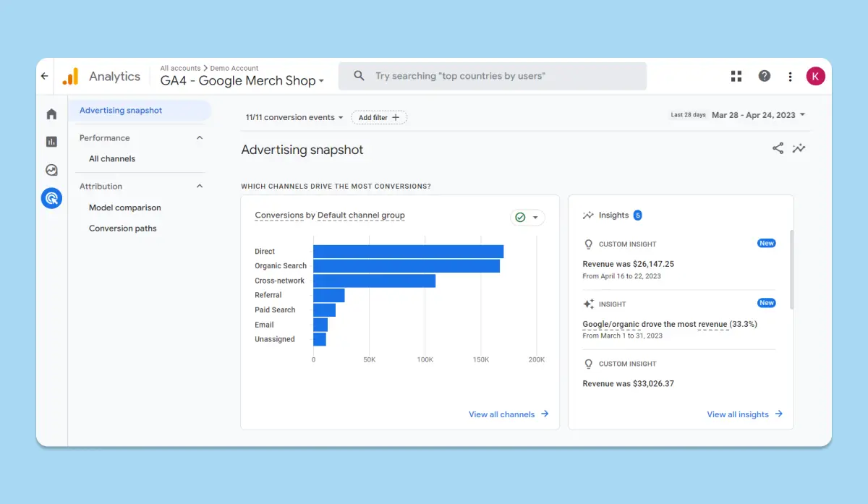Click the sparkle icon beside INSIGHT label
Viewport: 868px width, 504px height.
tap(588, 304)
